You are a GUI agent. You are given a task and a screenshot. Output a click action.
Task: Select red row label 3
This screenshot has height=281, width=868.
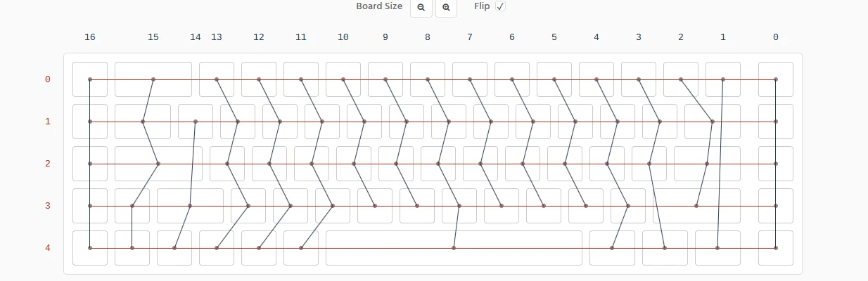(x=48, y=206)
